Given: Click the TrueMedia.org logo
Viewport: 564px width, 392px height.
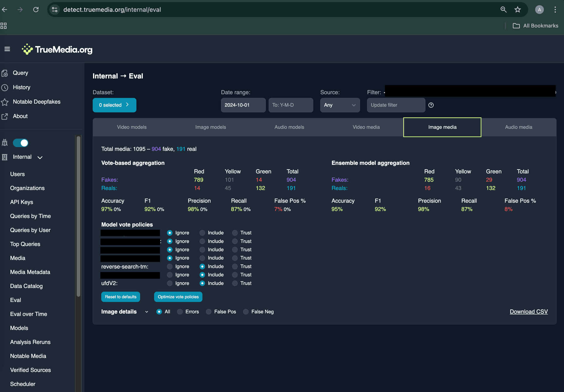Looking at the screenshot, I should 57,49.
